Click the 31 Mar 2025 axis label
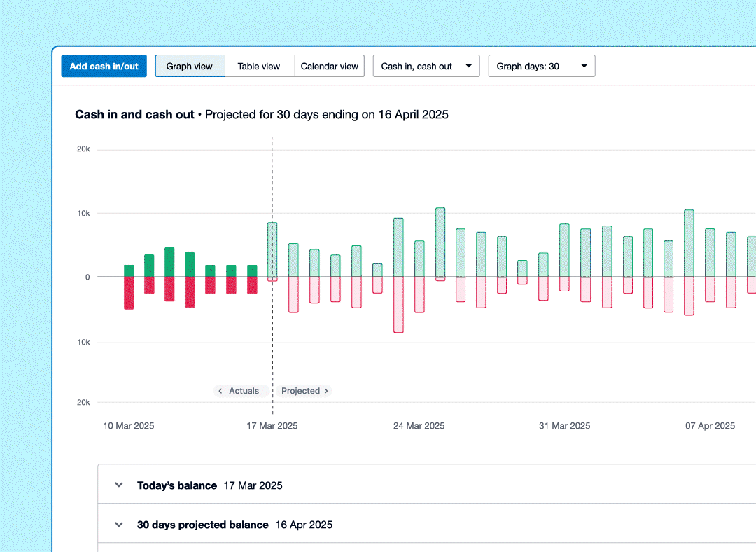The height and width of the screenshot is (552, 756). click(564, 426)
